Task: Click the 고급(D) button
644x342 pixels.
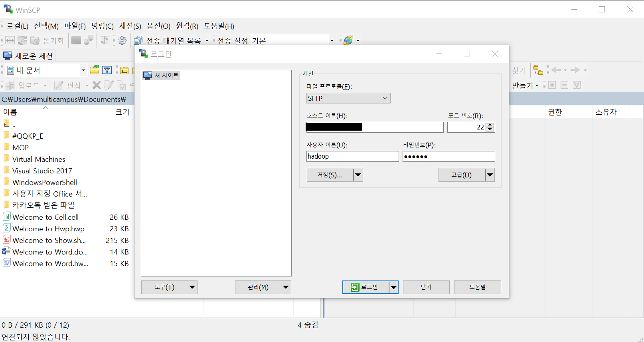Action: pyautogui.click(x=462, y=175)
